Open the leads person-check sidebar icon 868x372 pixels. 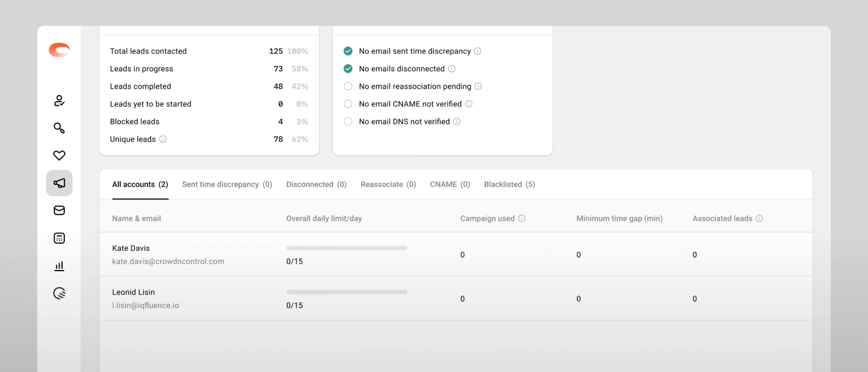click(59, 101)
